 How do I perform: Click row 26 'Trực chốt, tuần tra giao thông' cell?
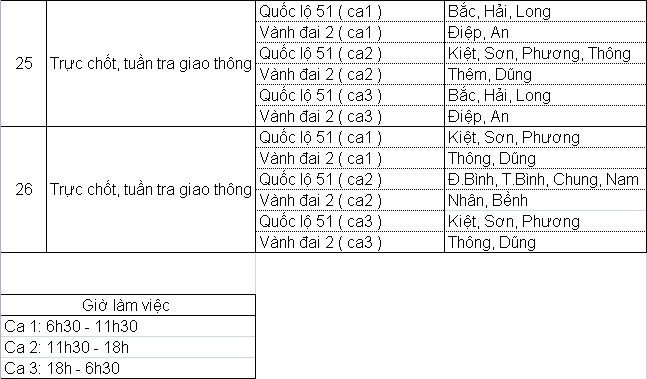point(151,189)
